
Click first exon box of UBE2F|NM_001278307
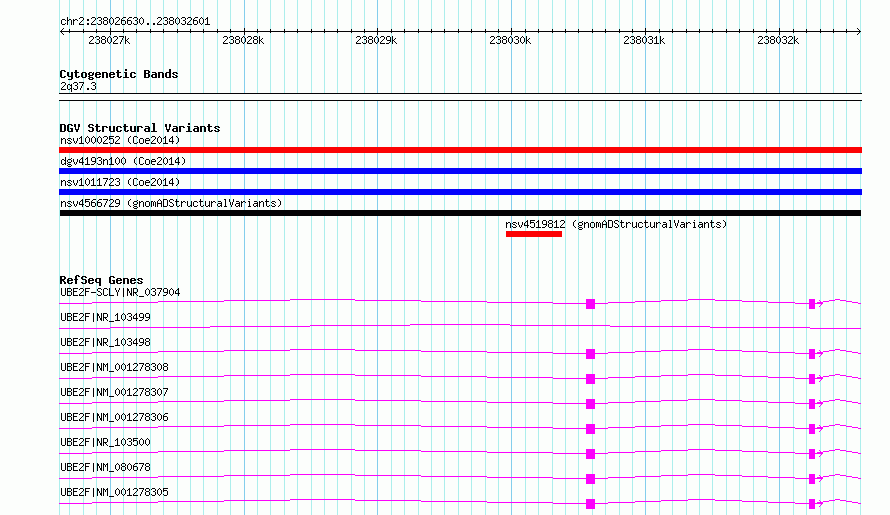click(x=590, y=404)
